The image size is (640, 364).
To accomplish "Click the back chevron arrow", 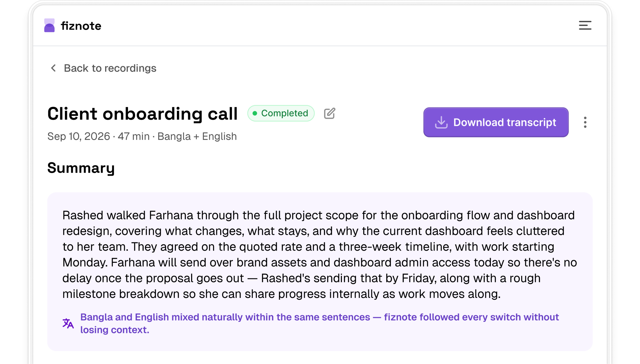I will pyautogui.click(x=53, y=68).
